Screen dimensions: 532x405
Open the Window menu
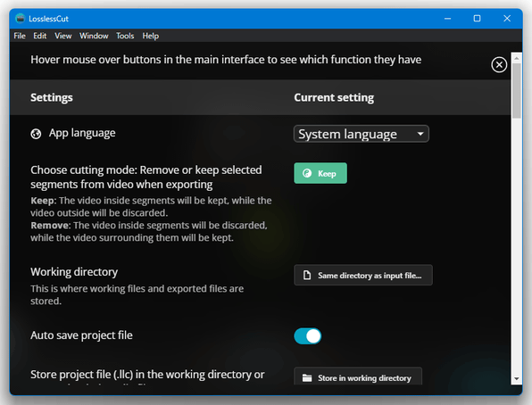coord(94,36)
